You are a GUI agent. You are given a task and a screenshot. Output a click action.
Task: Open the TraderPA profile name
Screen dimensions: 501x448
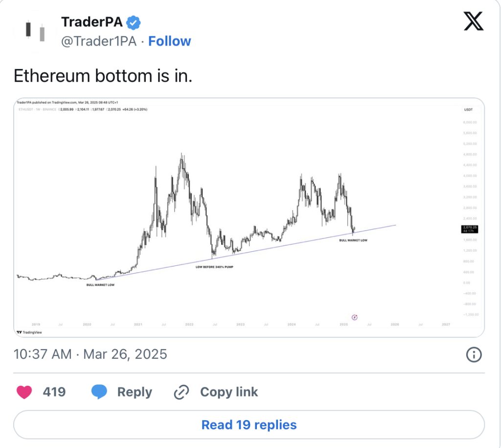click(x=91, y=22)
